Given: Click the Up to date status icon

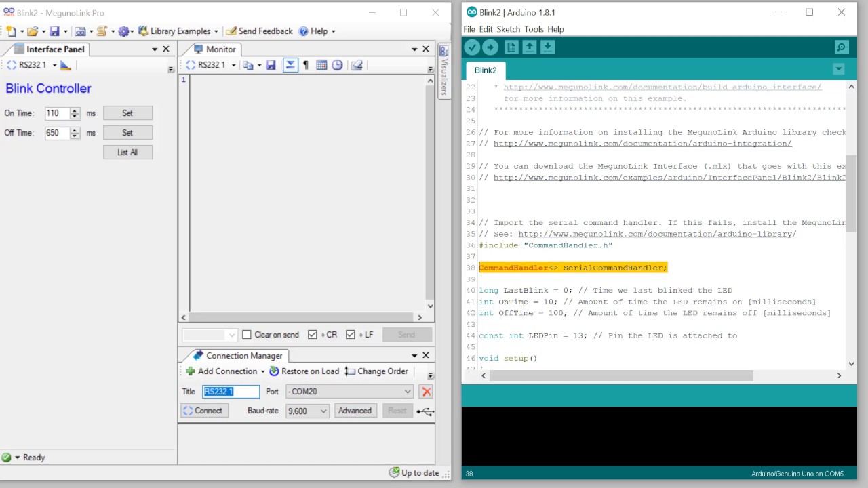Looking at the screenshot, I should pyautogui.click(x=394, y=472).
